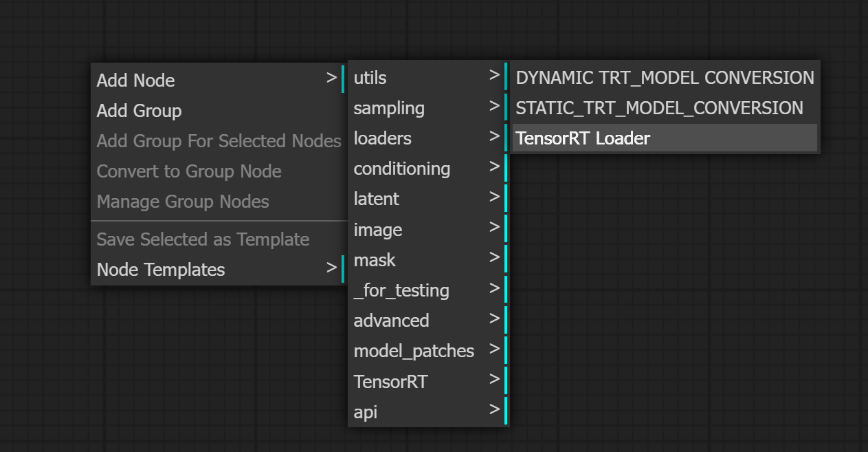Add DYNAMIC TRT_MODEL CONVERSION node
This screenshot has width=868, height=452.
click(x=665, y=78)
